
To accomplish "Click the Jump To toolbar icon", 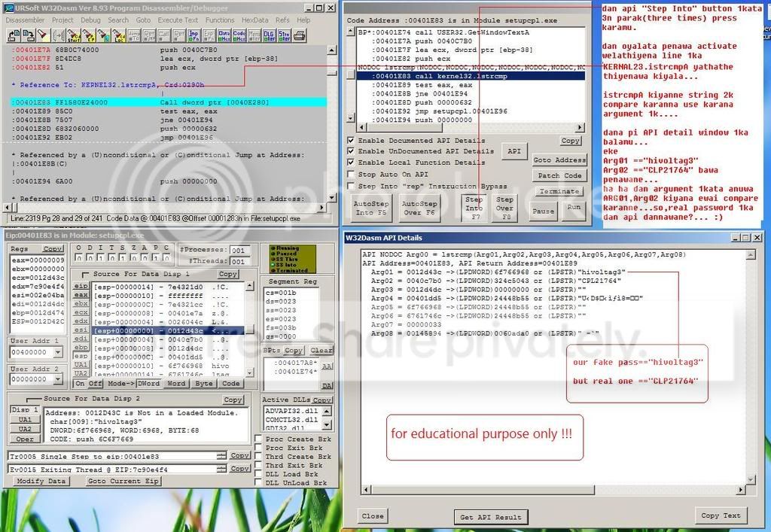I will 134,35.
